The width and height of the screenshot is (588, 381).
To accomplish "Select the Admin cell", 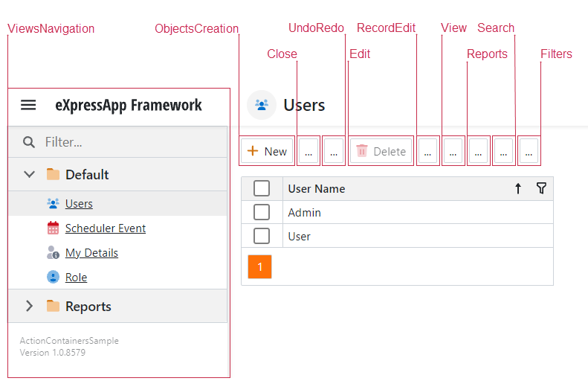I will tap(418, 213).
